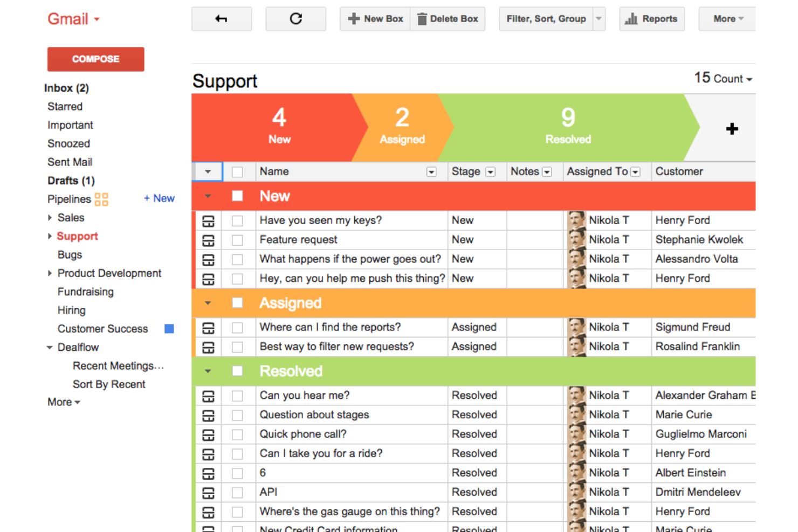Image resolution: width=798 pixels, height=532 pixels.
Task: Select the checkbox for 'Where can I find the reports?'
Action: [x=238, y=327]
